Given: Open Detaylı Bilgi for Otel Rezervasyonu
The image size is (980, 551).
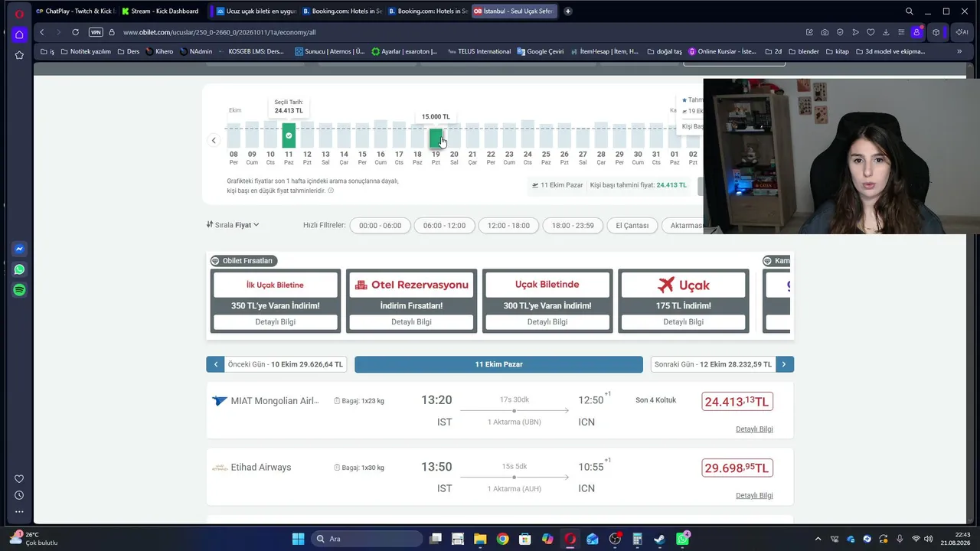Looking at the screenshot, I should (x=411, y=322).
